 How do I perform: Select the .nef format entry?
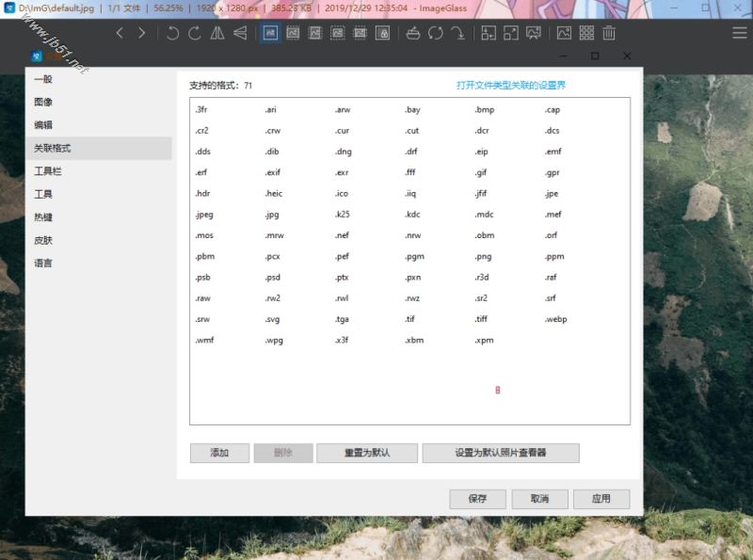342,235
